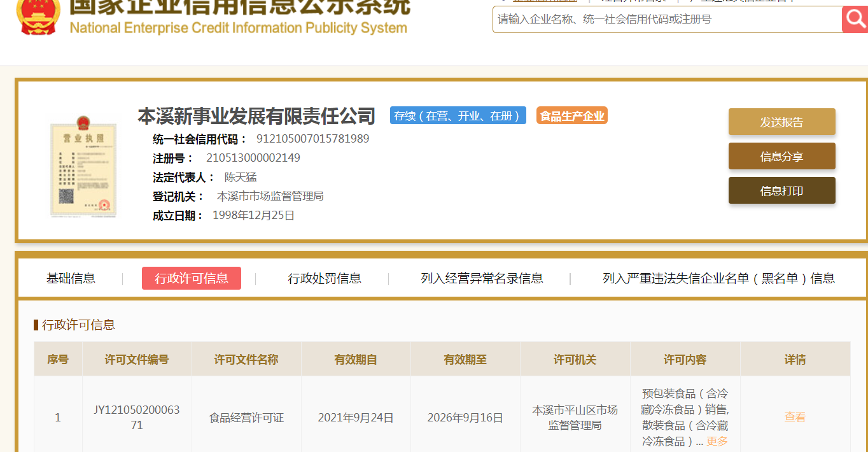Select registration number 210513000002149
Image resolution: width=868 pixels, height=452 pixels.
[x=253, y=158]
